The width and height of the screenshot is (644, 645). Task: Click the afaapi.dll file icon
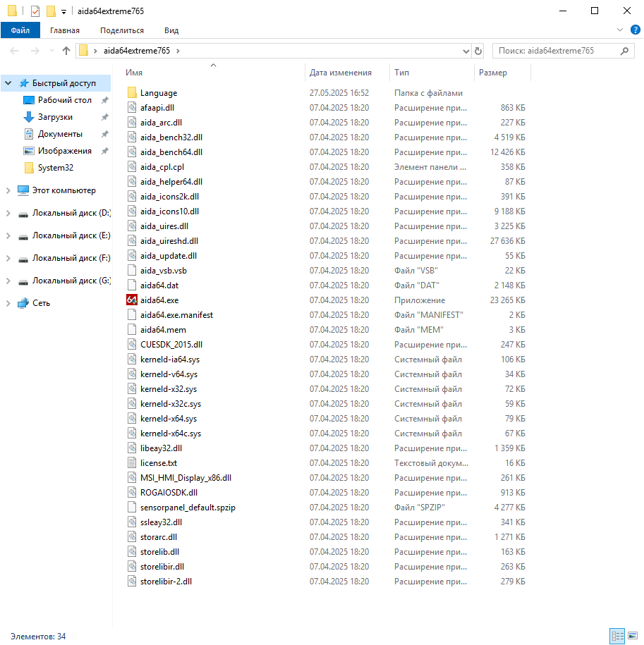pyautogui.click(x=132, y=108)
